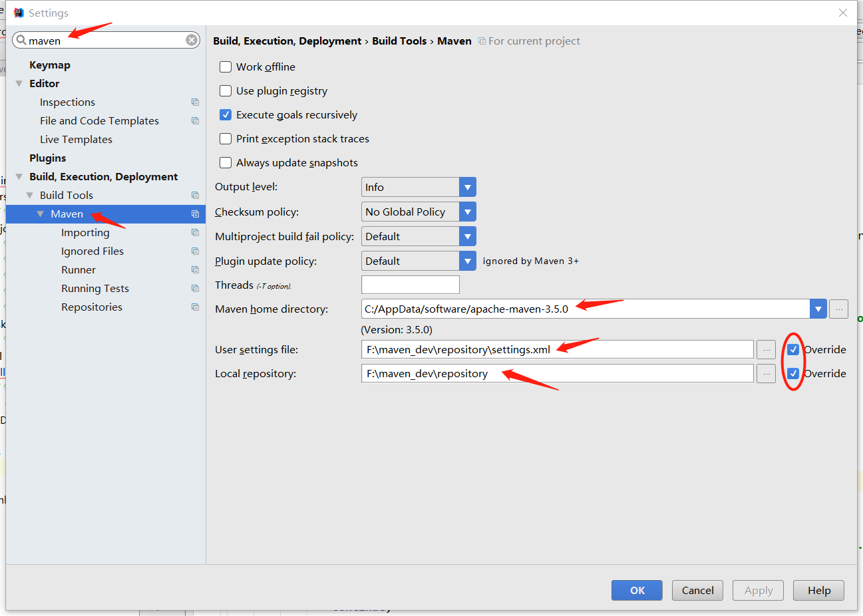Viewport: 863px width, 616px height.
Task: Click the search magnifier icon
Action: (21, 40)
